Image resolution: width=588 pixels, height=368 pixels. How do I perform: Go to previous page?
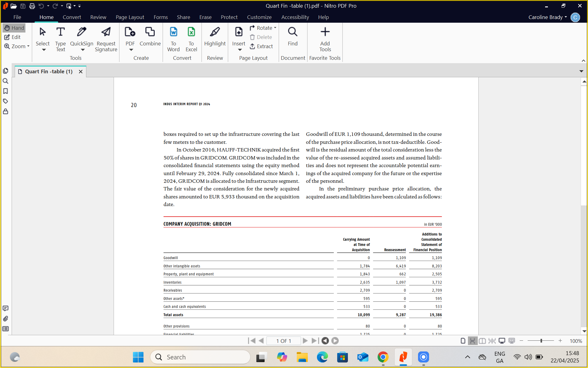tap(261, 341)
